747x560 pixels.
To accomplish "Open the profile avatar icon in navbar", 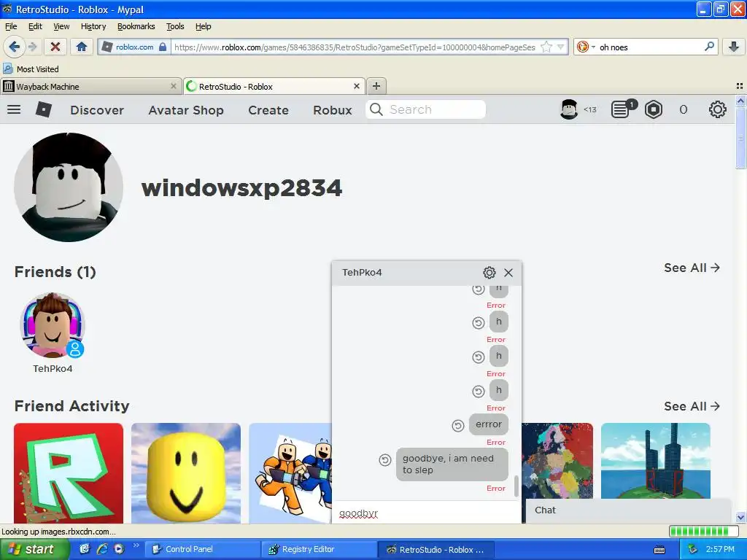I will (569, 109).
